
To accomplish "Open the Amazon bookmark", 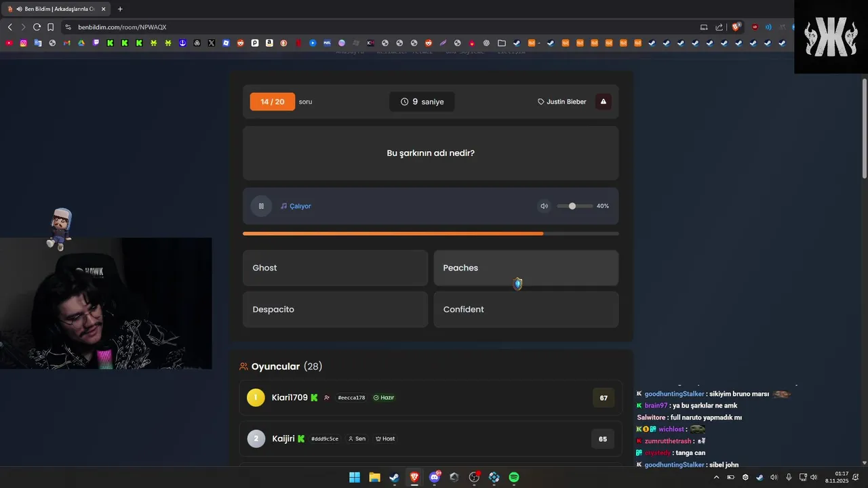I will pyautogui.click(x=269, y=43).
